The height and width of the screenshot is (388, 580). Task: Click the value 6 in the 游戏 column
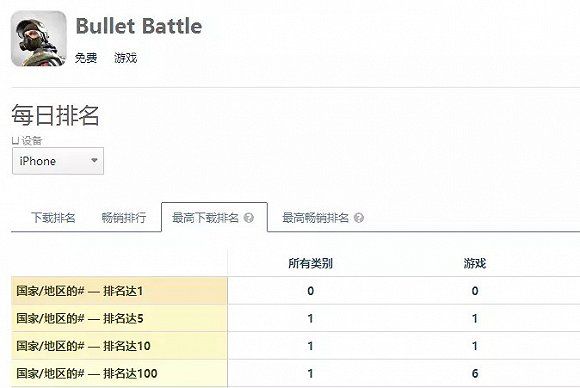475,373
